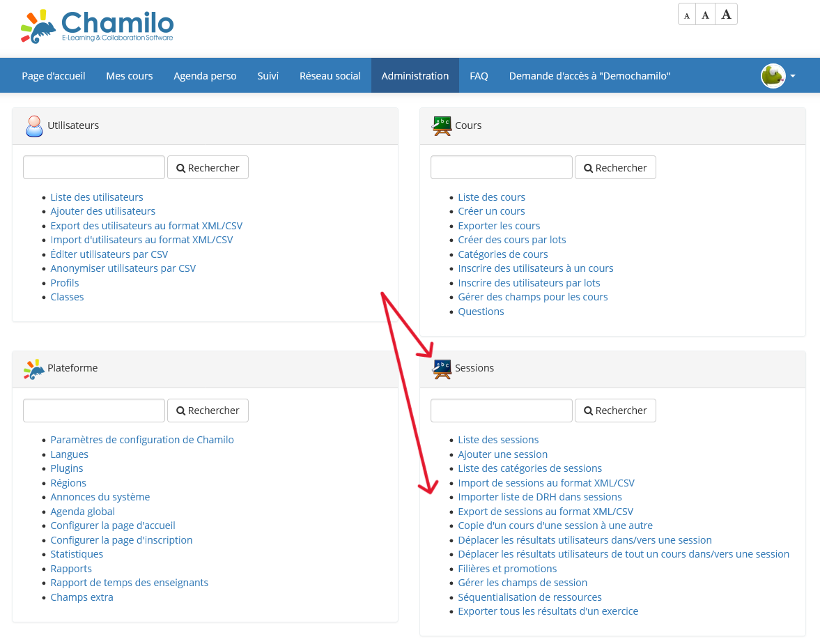This screenshot has width=820, height=644.
Task: Select the smallest A font size option
Action: (686, 14)
